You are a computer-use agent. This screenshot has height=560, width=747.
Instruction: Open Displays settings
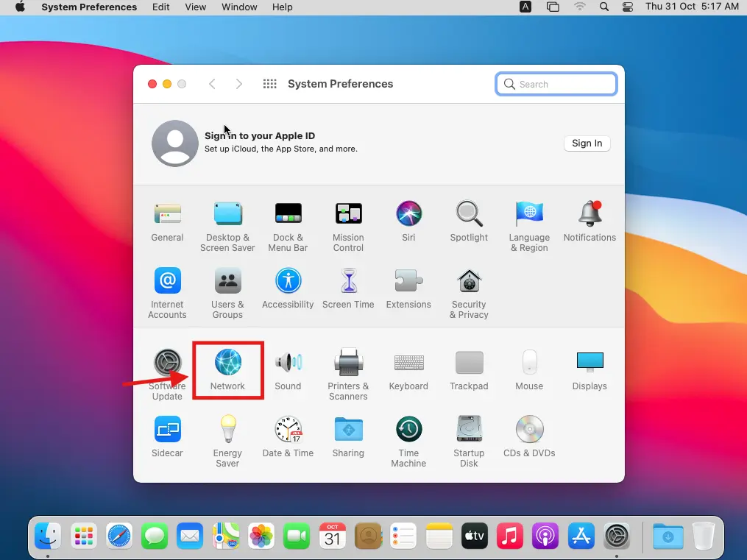[590, 370]
